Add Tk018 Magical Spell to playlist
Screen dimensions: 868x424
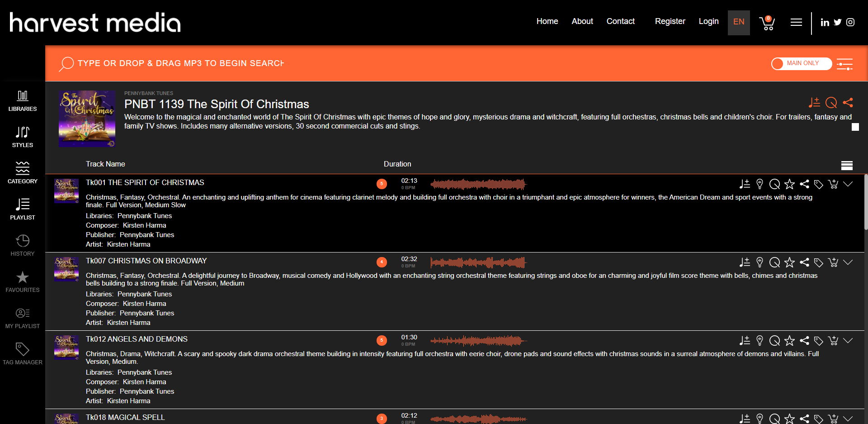click(745, 419)
